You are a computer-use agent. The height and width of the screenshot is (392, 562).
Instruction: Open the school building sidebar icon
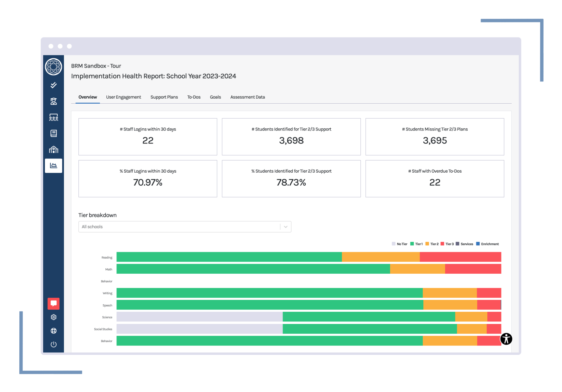(53, 149)
